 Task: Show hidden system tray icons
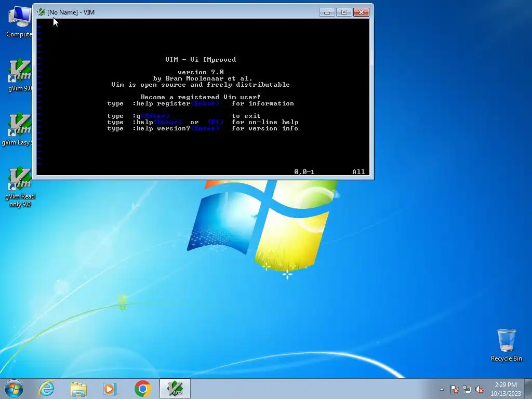click(442, 389)
